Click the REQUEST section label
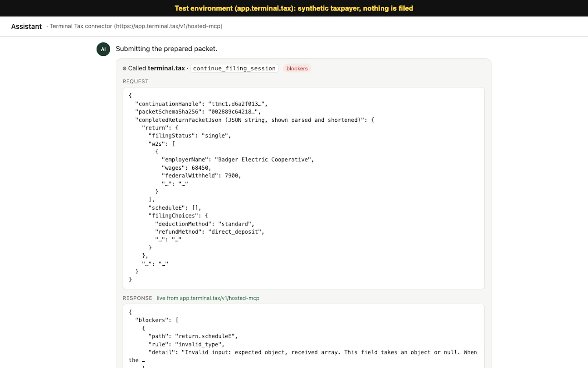 pos(136,81)
